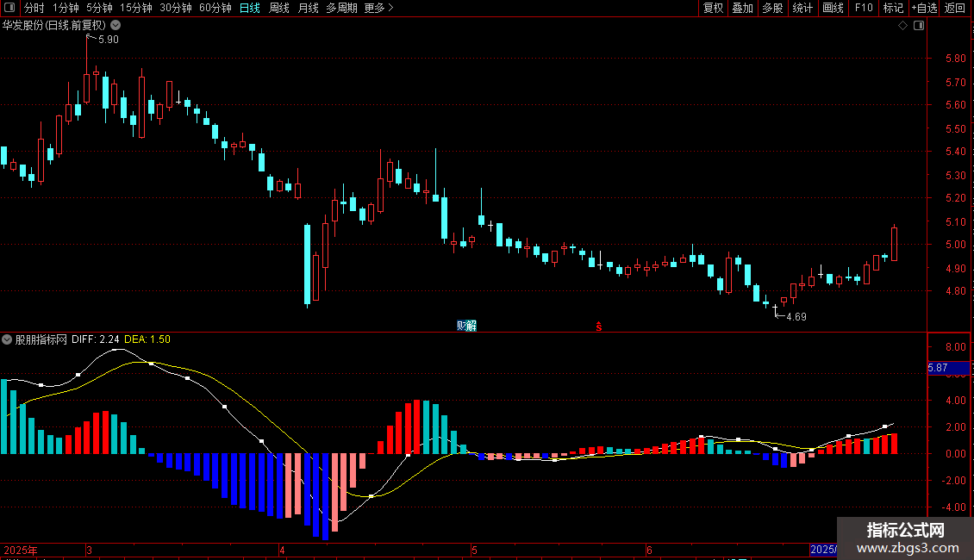
Task: Expand the 更多 periods menu
Action: [379, 8]
